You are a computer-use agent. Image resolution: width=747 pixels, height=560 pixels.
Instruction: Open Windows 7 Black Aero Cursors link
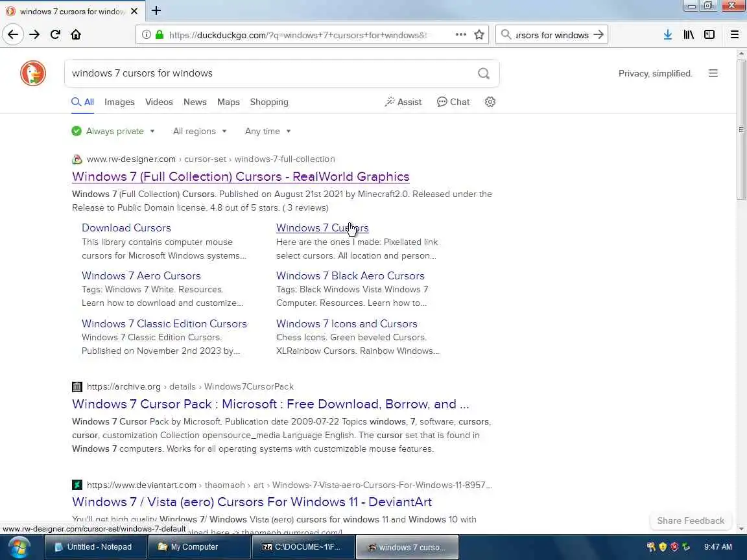[350, 275]
